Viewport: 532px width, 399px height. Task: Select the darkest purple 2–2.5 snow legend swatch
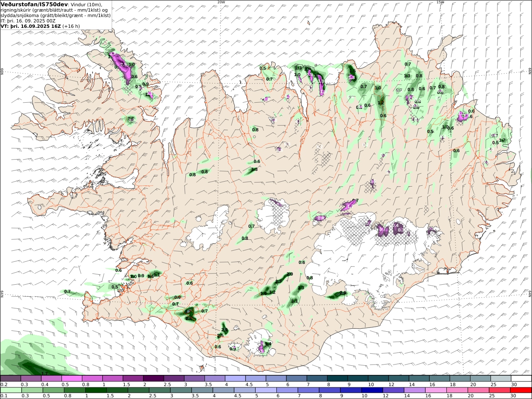(154, 379)
